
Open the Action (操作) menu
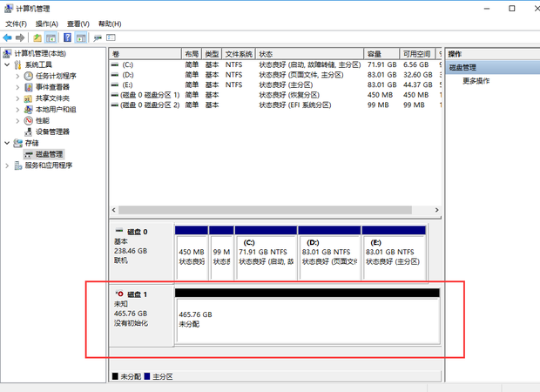pos(46,24)
